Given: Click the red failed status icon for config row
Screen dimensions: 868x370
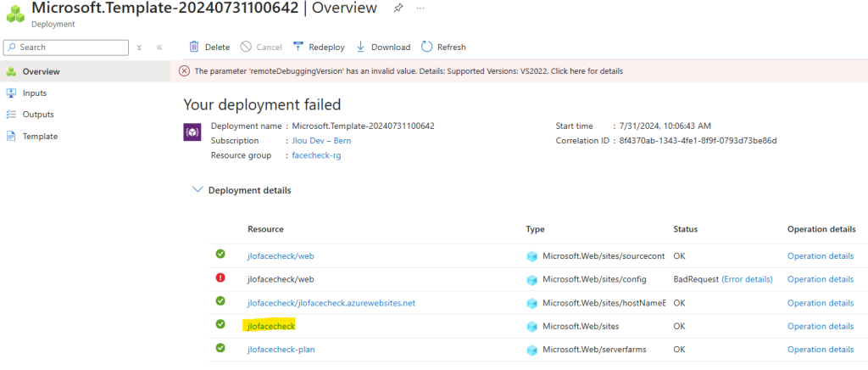Looking at the screenshot, I should click(220, 278).
